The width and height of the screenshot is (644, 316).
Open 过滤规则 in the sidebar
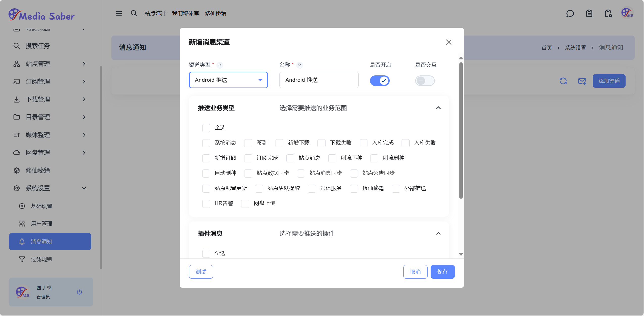pos(41,259)
